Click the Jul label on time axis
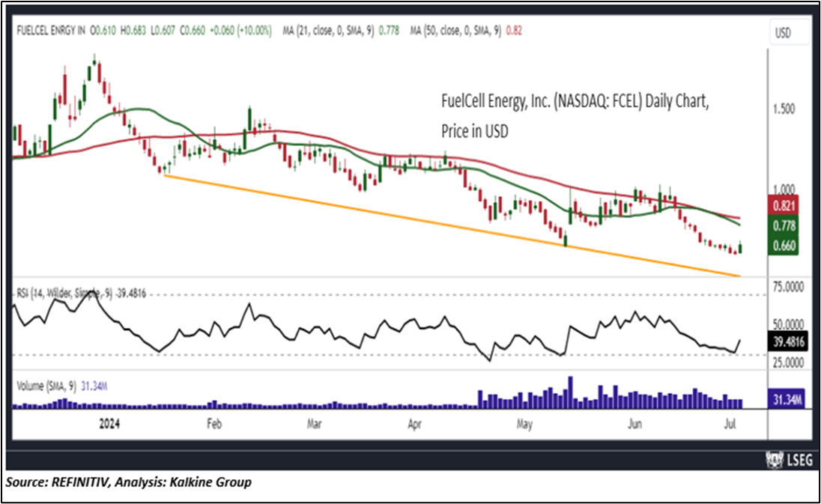This screenshot has height=504, width=821. coord(730,424)
